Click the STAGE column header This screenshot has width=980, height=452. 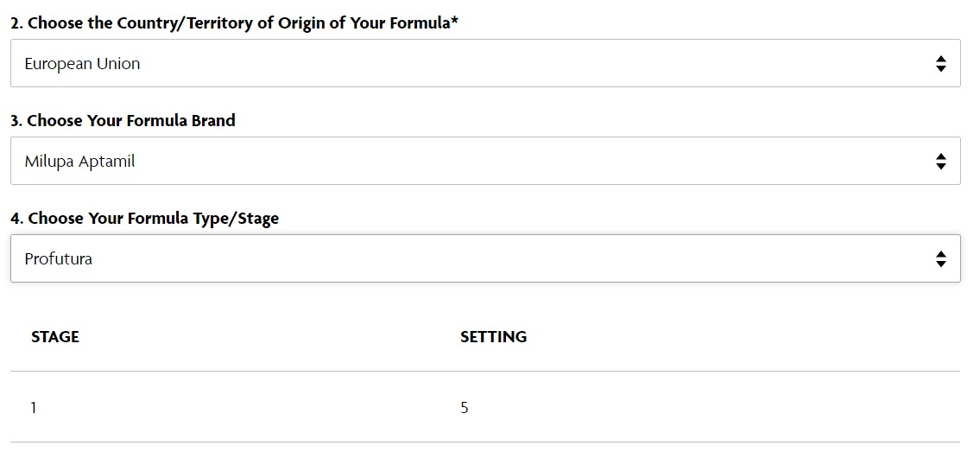coord(55,337)
